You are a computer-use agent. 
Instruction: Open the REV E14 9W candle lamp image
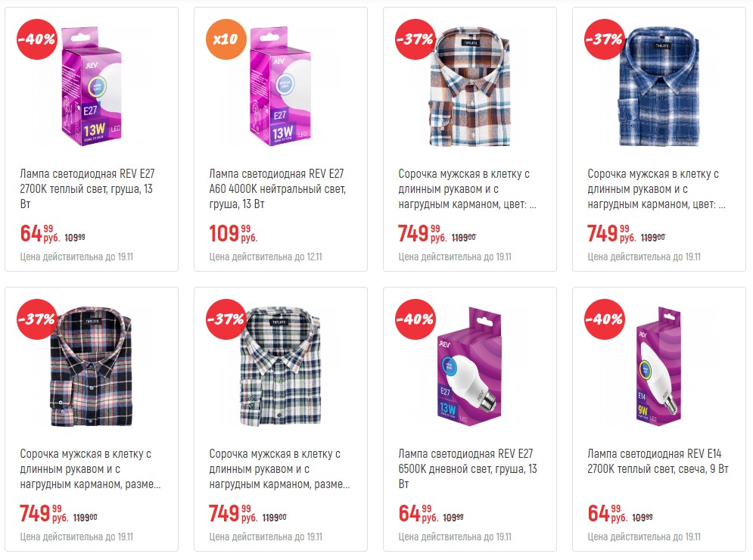(x=659, y=366)
